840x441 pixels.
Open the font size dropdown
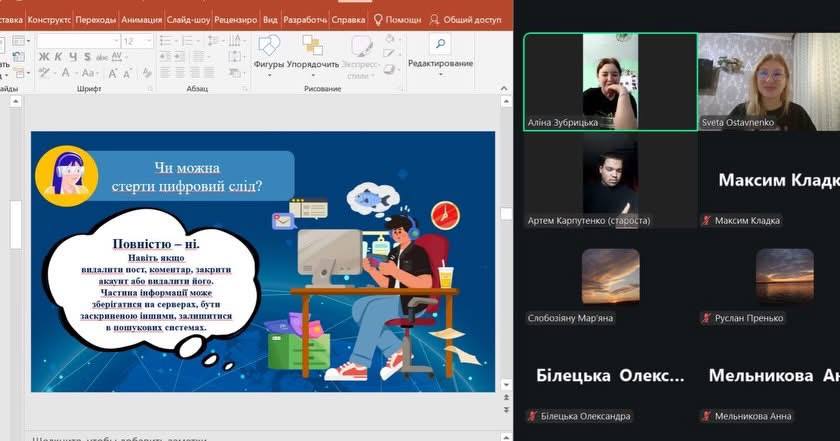tap(149, 41)
